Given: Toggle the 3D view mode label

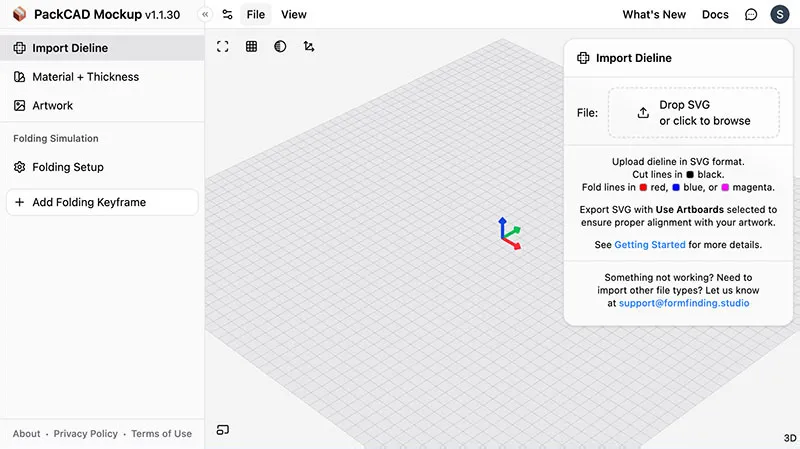Looking at the screenshot, I should click(790, 438).
